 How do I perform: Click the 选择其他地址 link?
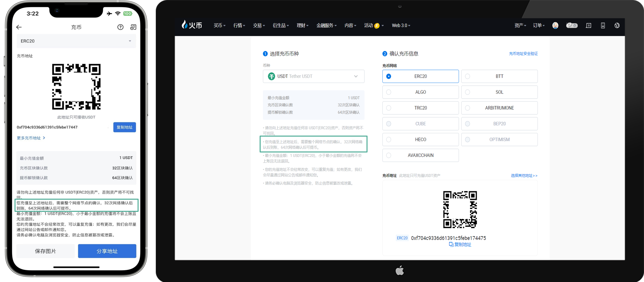[x=524, y=175]
